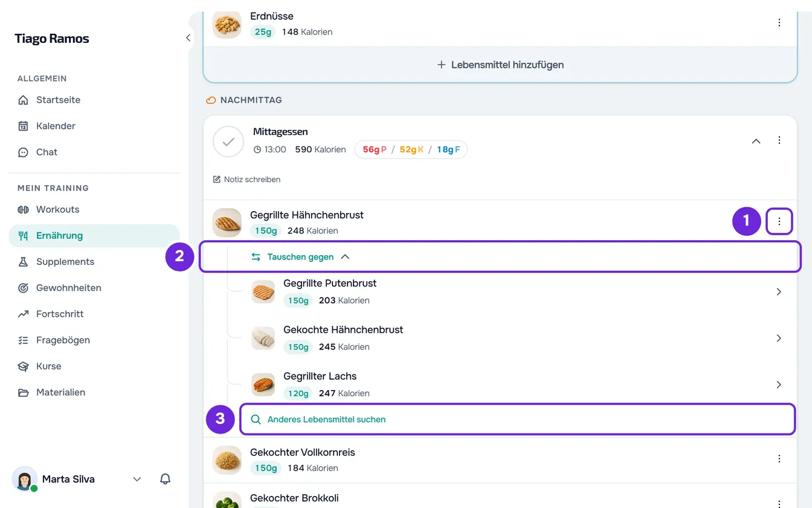Viewport: 812px width, 508px height.
Task: Go to Startseite in the sidebar
Action: click(x=94, y=100)
